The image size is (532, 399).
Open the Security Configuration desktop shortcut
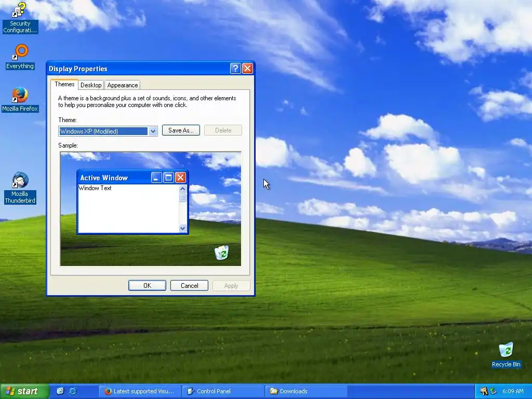coord(20,18)
